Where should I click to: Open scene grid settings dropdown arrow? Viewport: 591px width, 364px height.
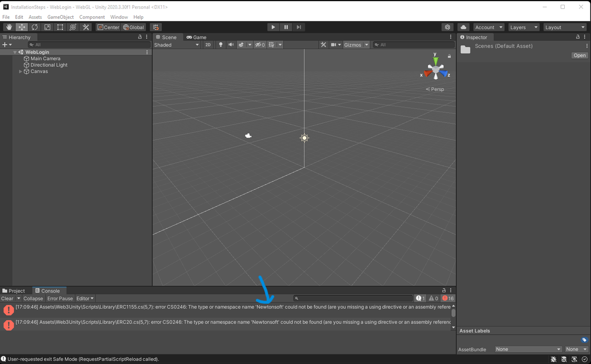tap(280, 45)
